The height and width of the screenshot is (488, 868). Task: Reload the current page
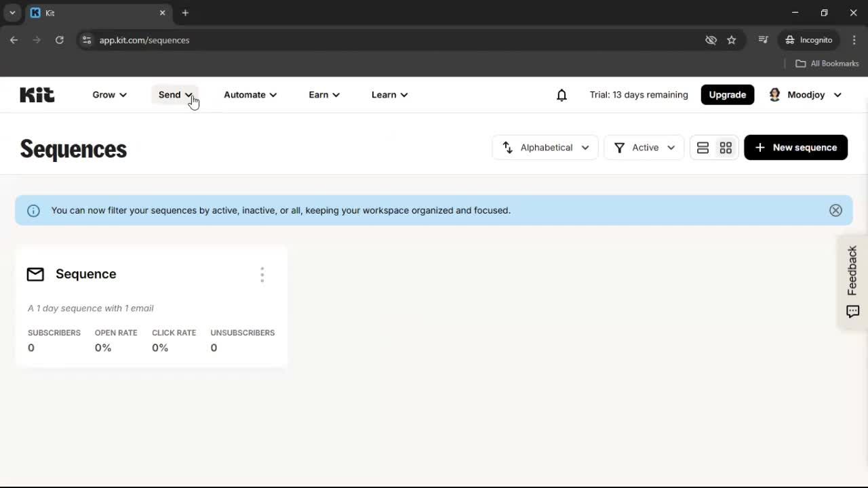coord(60,40)
